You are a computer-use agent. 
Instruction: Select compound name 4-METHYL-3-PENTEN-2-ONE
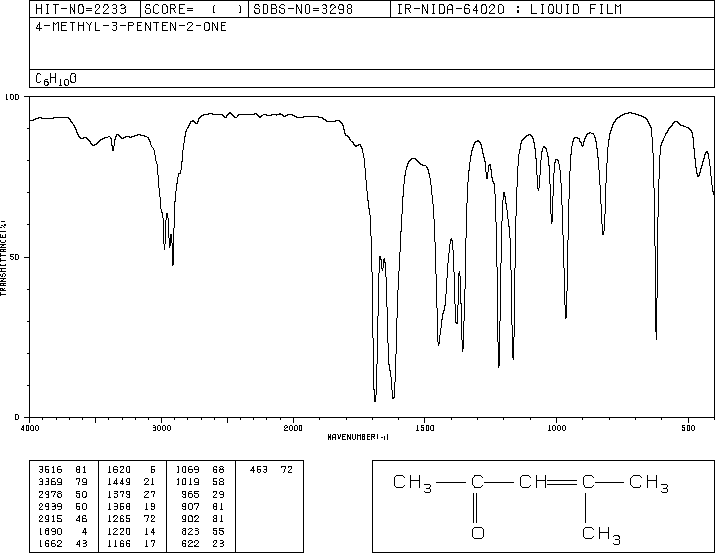131,27
